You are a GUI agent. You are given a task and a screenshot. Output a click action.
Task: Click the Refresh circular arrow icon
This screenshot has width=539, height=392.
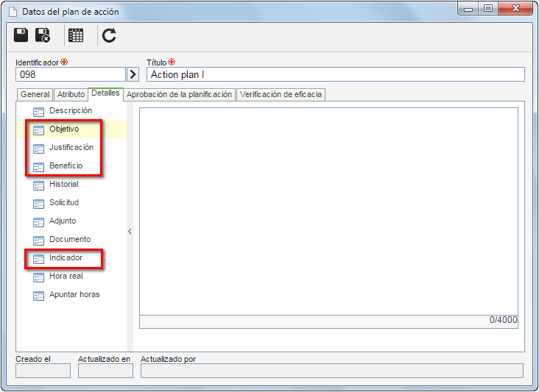coord(109,35)
